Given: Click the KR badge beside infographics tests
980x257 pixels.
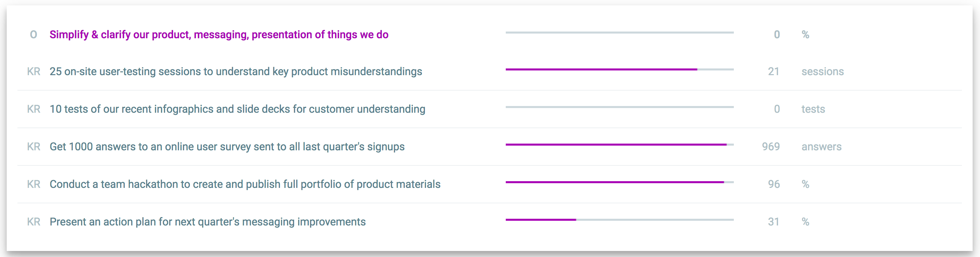Looking at the screenshot, I should pyautogui.click(x=34, y=109).
